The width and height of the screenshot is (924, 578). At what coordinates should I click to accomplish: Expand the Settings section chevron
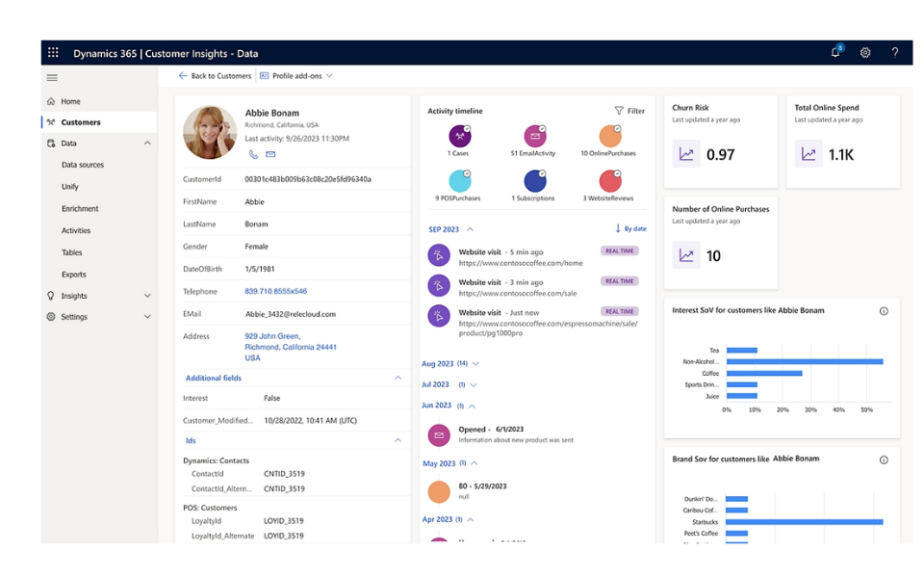click(x=147, y=317)
